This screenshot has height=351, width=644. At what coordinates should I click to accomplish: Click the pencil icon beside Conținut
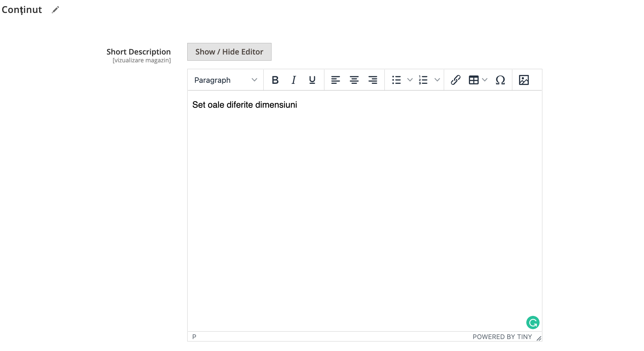click(x=55, y=10)
